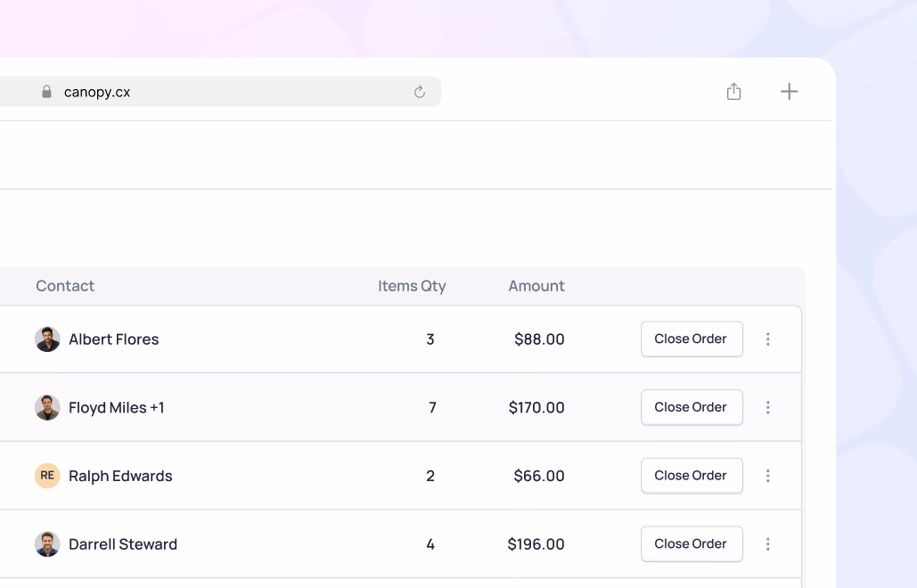
Task: Close Order for Ralph Edwards
Action: point(692,476)
